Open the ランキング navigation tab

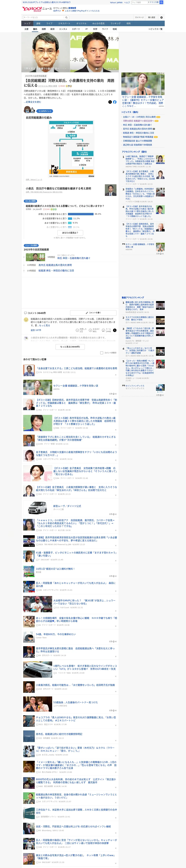coord(115,24)
